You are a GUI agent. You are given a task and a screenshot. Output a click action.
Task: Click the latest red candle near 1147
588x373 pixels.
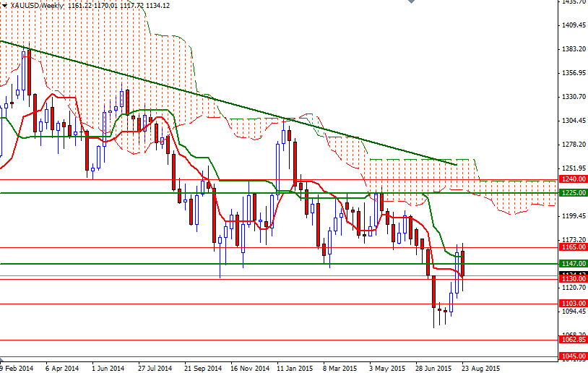pos(463,263)
